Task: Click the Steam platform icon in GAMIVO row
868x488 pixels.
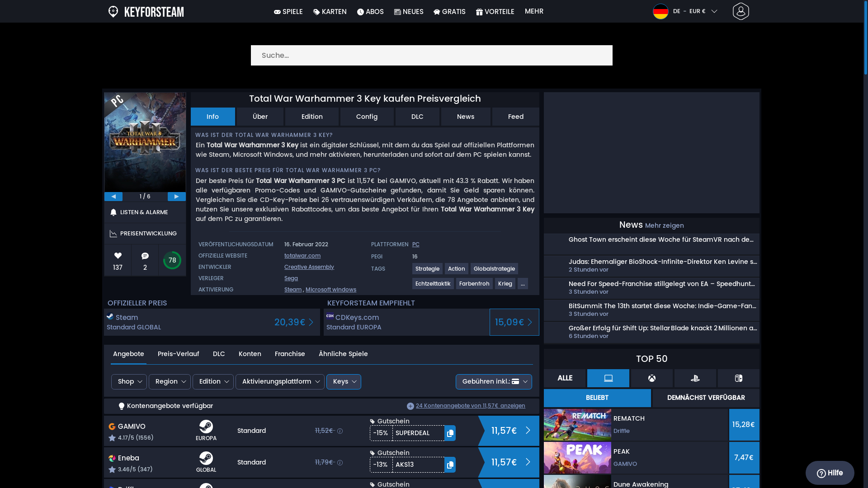Action: [206, 427]
